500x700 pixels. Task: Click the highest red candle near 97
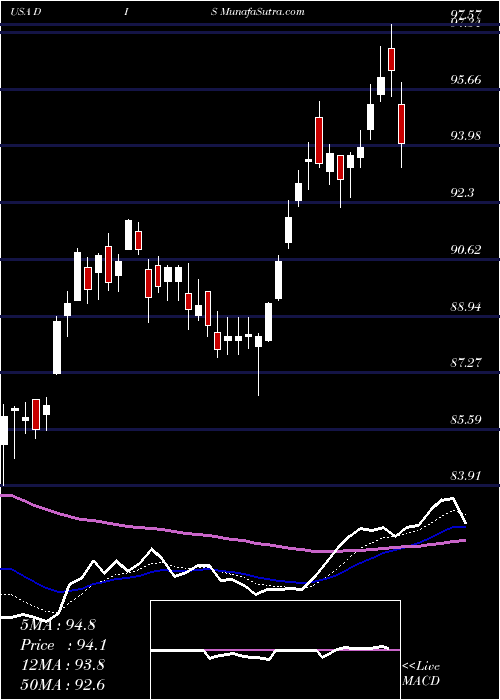[392, 59]
